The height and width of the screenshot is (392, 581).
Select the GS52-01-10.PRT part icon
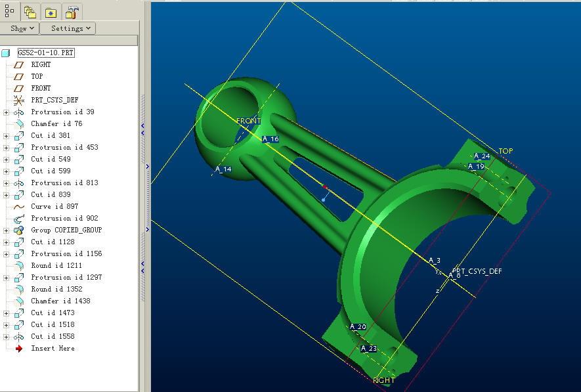point(5,53)
